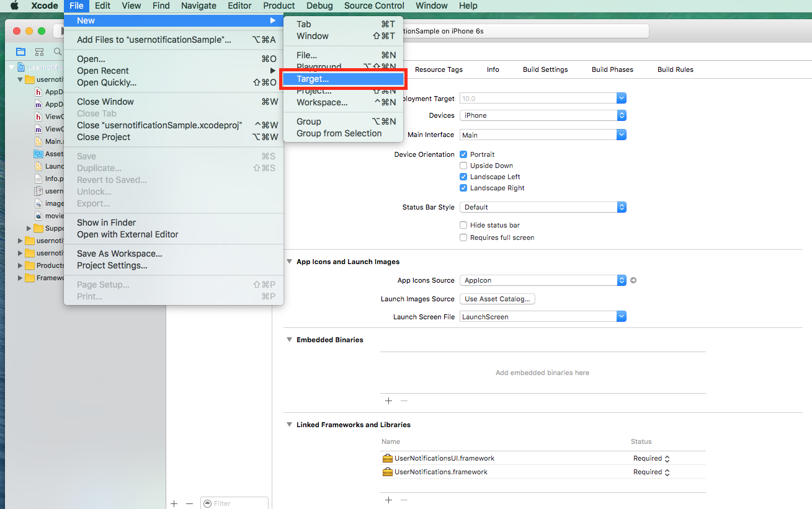Select the usernotificationSample project root icon
812x509 pixels.
22,67
